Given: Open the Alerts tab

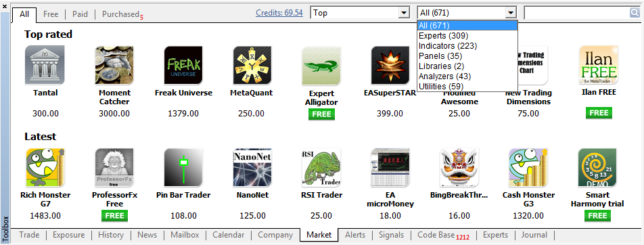Looking at the screenshot, I should pos(355,235).
